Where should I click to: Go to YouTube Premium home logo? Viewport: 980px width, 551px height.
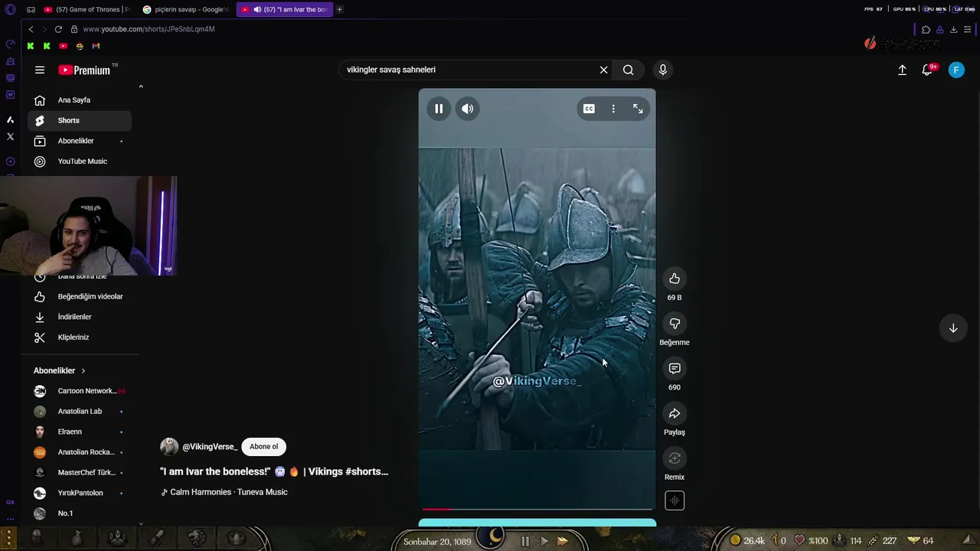coord(85,70)
